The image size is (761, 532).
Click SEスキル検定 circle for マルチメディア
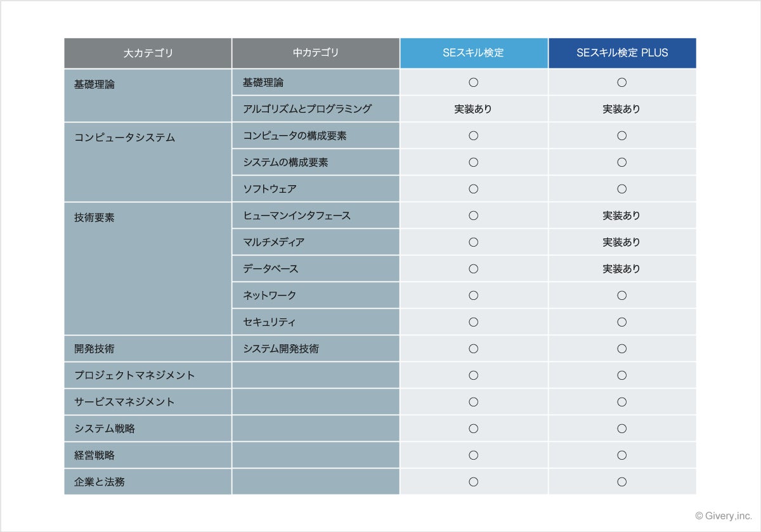473,242
